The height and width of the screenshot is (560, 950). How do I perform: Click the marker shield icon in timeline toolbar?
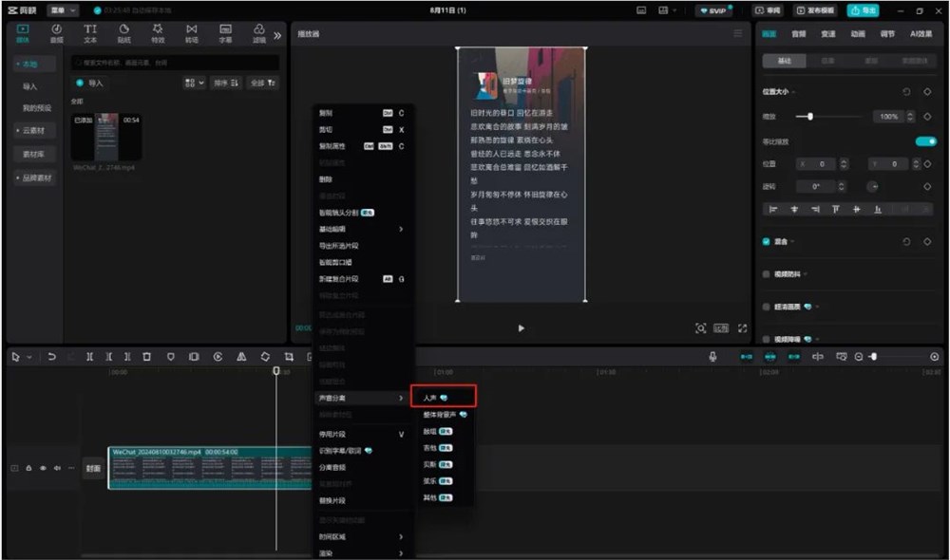171,357
